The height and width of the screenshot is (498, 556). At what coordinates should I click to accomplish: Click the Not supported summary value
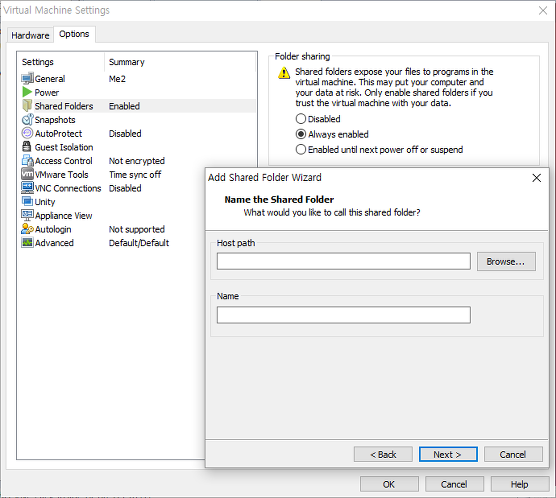(137, 229)
